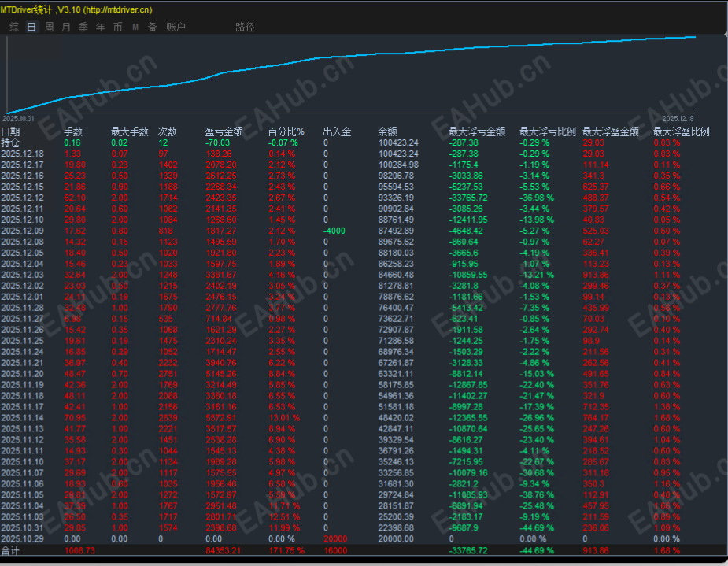Select the 年 yearly tab
Viewport: 728px width, 566px height.
point(100,28)
